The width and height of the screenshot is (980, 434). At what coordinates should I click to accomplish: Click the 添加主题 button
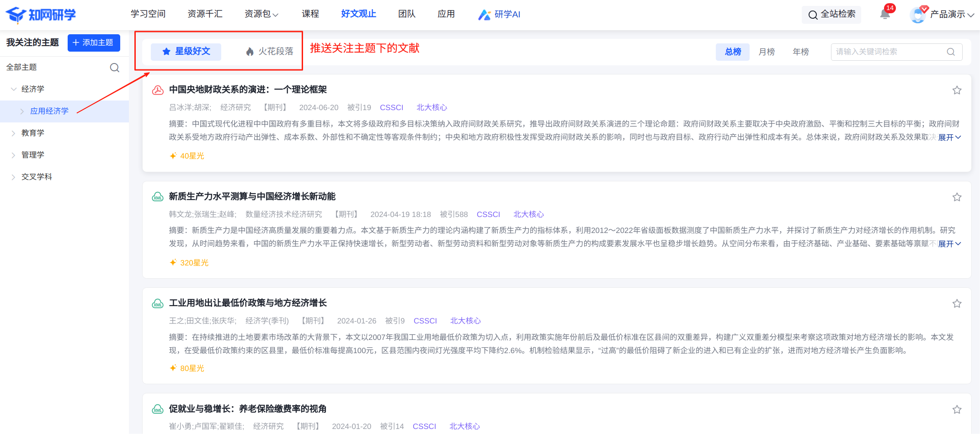point(94,43)
